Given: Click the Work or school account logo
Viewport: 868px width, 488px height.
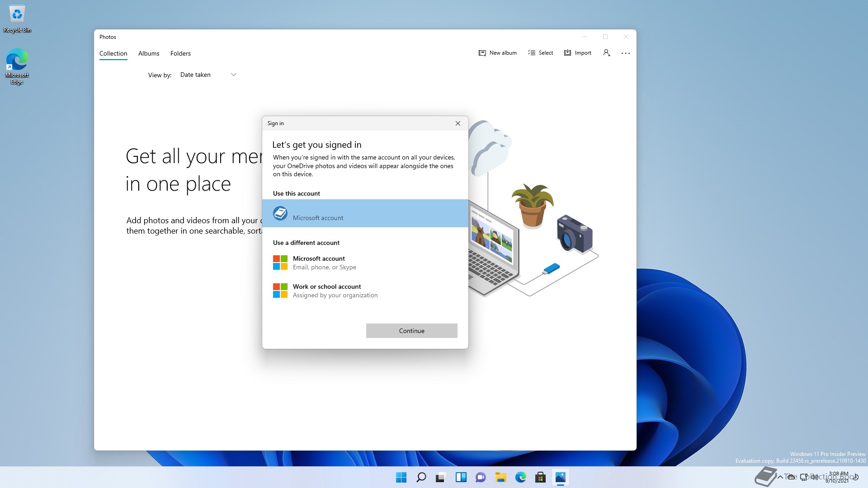Looking at the screenshot, I should 280,291.
